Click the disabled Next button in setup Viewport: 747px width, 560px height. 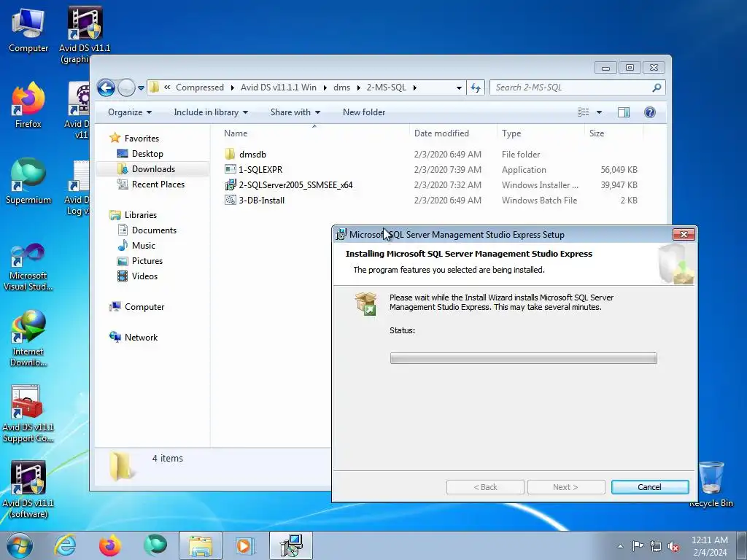566,487
